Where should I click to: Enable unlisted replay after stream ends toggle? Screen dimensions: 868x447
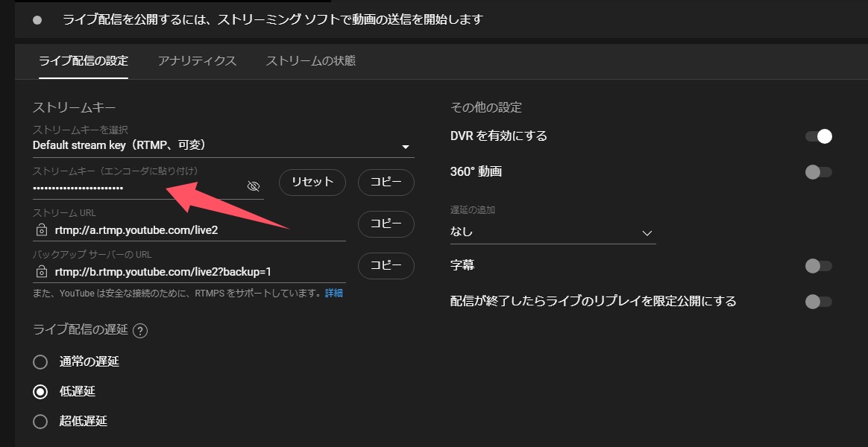tap(818, 302)
